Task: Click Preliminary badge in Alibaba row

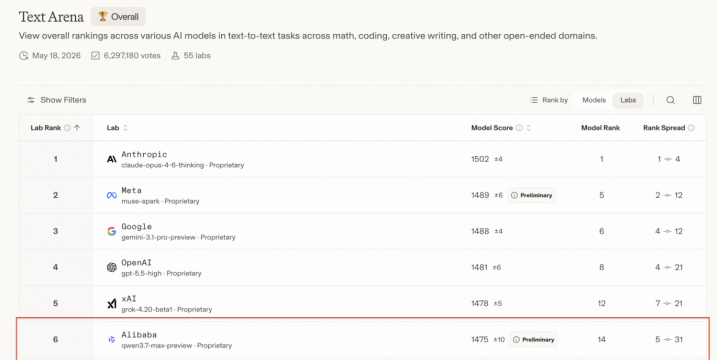Action: pyautogui.click(x=533, y=339)
